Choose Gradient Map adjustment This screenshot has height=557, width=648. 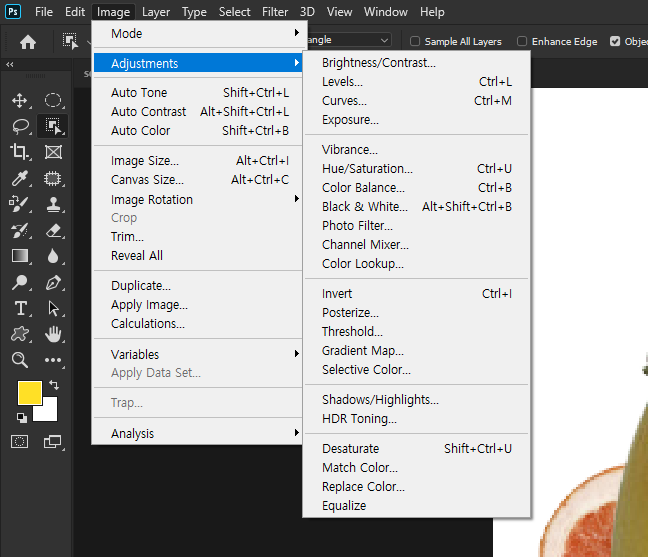[x=417, y=350]
